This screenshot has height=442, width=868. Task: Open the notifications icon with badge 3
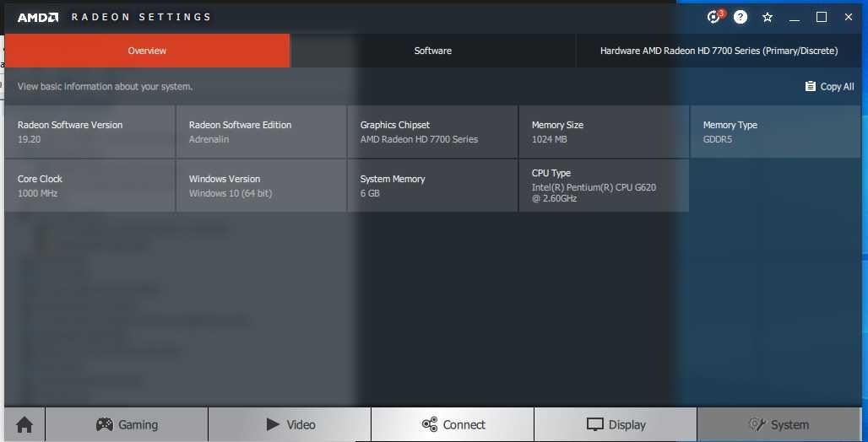click(x=715, y=17)
